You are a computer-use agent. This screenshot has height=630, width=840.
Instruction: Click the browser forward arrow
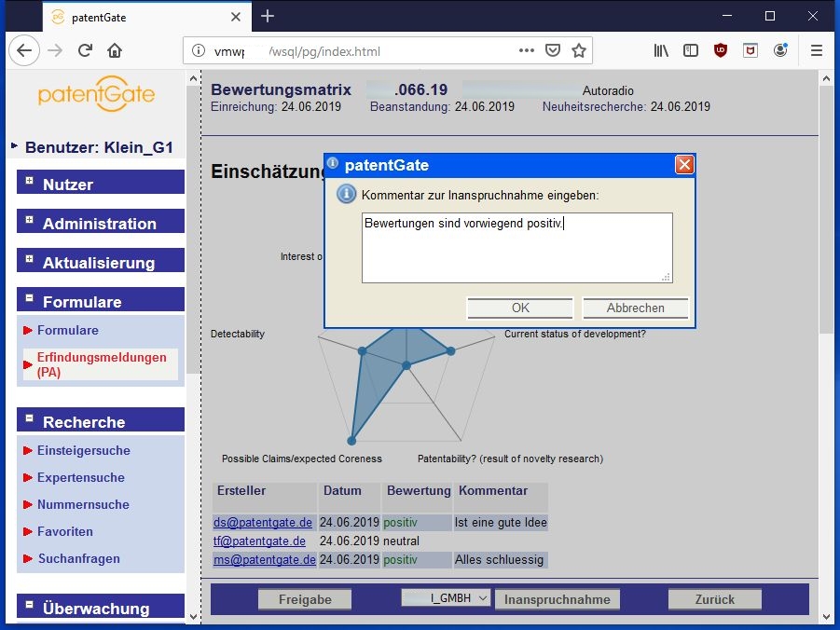55,50
